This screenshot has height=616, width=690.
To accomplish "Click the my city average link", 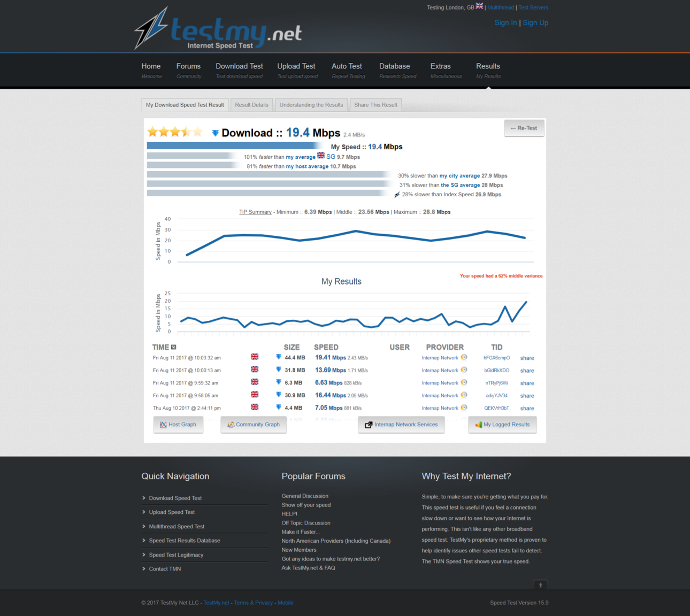I will click(459, 176).
